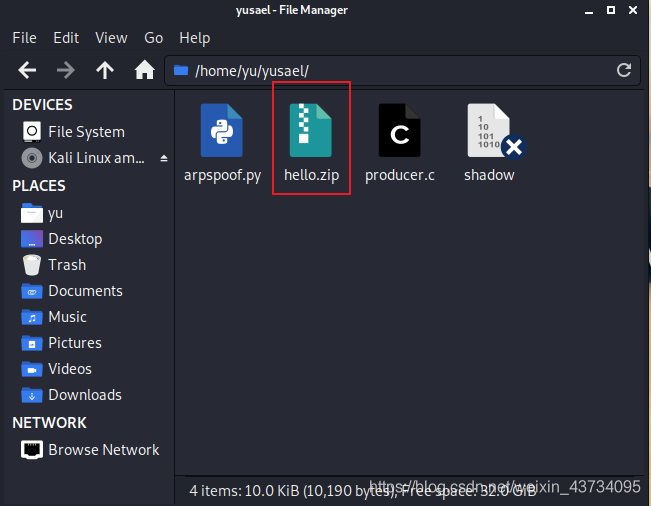Open the Edit menu
This screenshot has width=651, height=506.
pyautogui.click(x=66, y=38)
